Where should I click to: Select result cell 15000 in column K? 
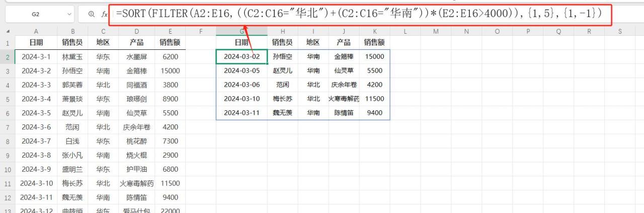374,57
